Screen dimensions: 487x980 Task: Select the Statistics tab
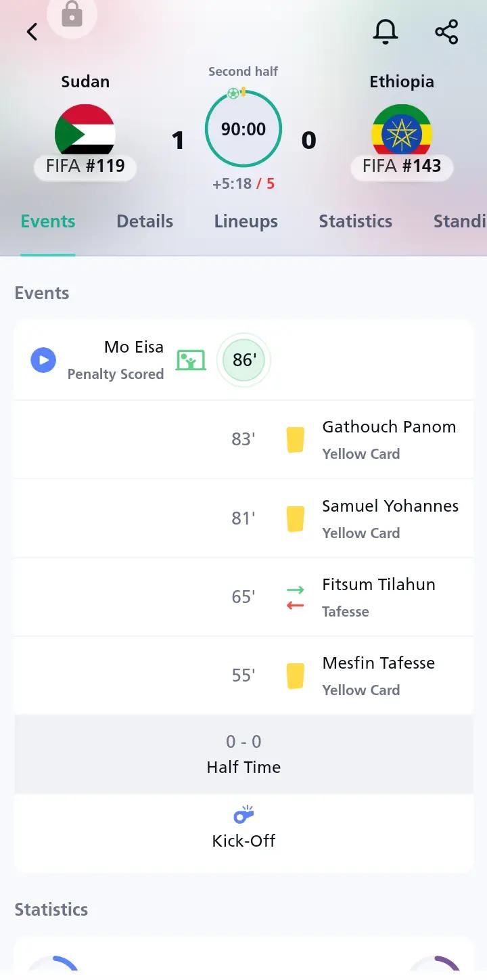[x=356, y=221]
